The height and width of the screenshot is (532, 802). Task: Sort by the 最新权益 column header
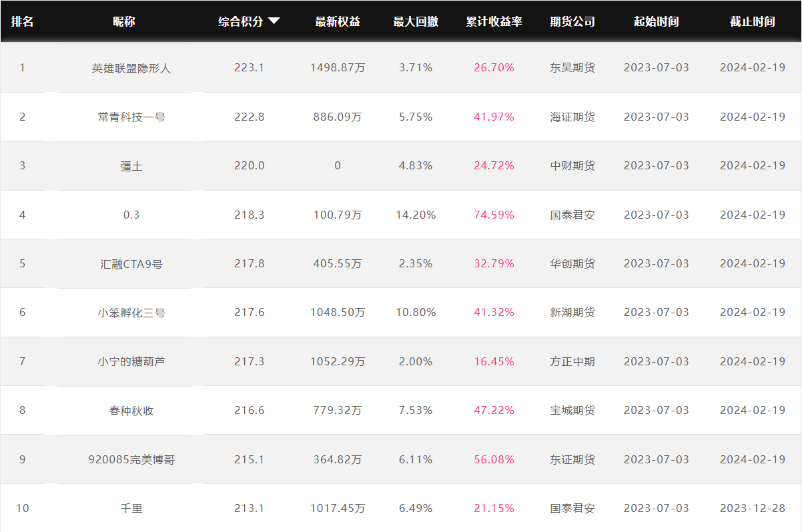[x=338, y=21]
